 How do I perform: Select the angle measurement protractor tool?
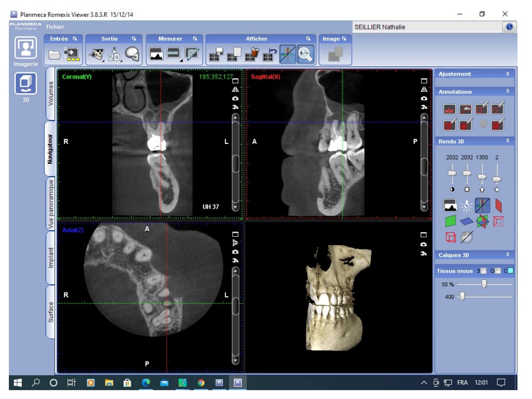[191, 54]
